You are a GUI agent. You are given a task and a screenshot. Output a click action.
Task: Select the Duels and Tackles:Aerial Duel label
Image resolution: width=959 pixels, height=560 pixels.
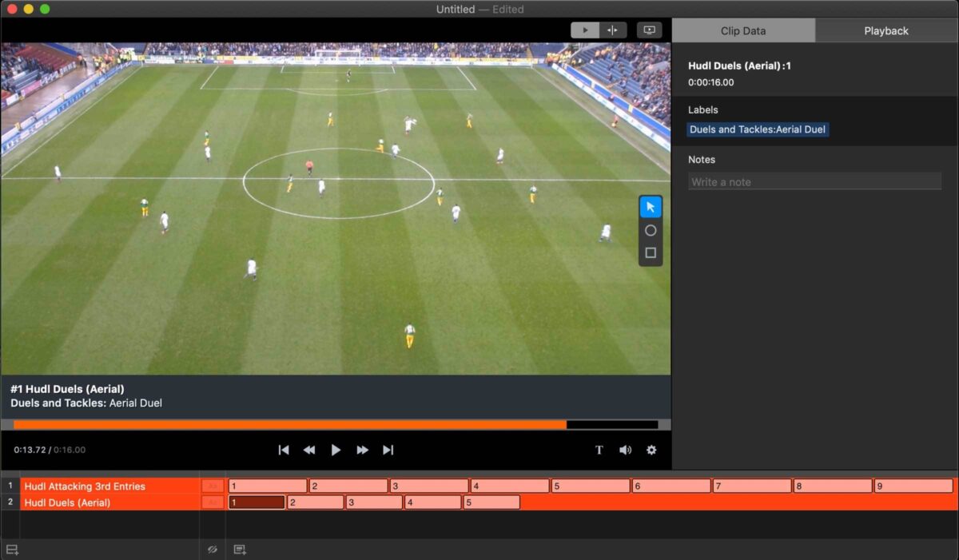tap(757, 129)
